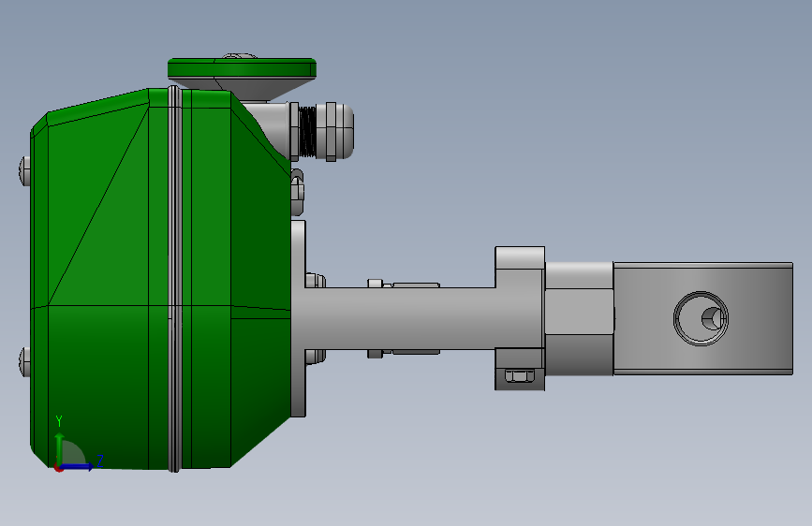Click the 'Z' axis label
The width and height of the screenshot is (812, 526).
tap(100, 460)
